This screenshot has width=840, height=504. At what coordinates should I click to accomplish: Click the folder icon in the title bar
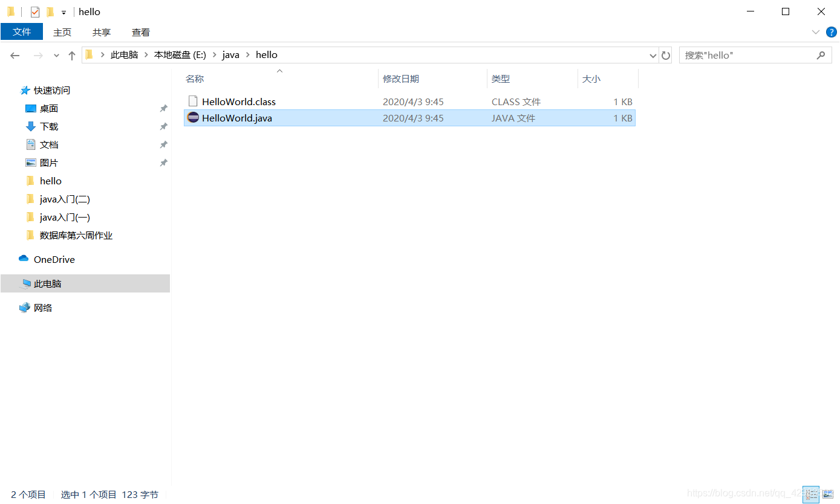point(11,11)
